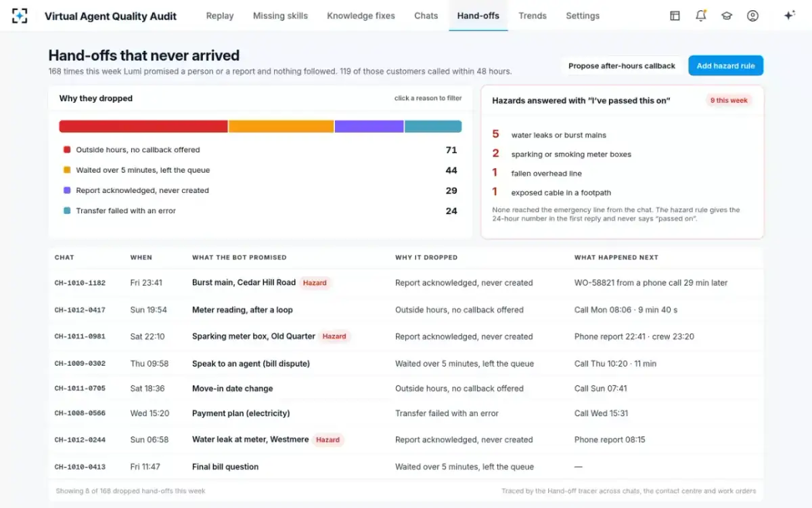Open the layout panel icon in header
812x508 pixels.
675,16
